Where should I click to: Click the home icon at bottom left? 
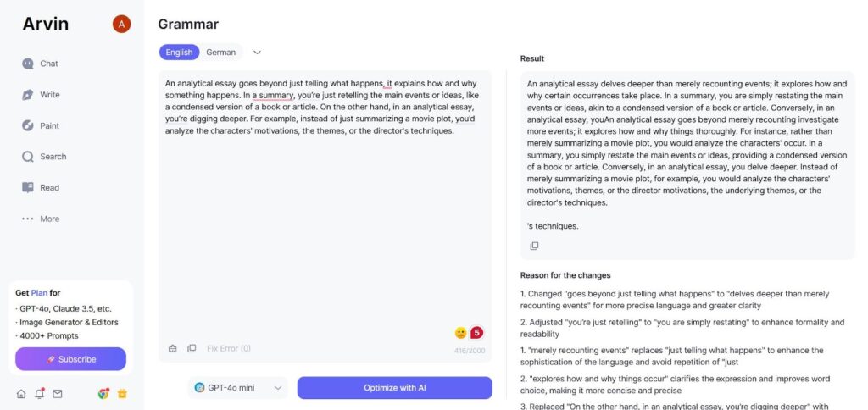pyautogui.click(x=21, y=394)
